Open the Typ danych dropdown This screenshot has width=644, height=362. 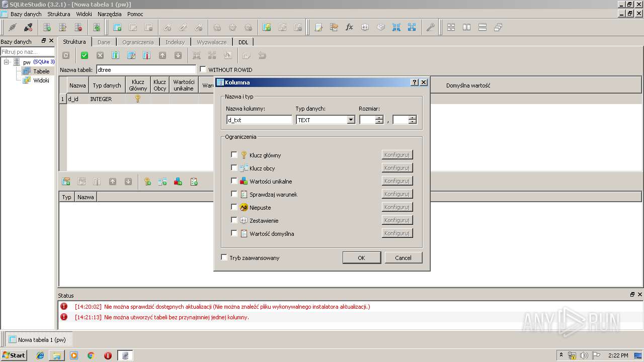[x=351, y=120]
